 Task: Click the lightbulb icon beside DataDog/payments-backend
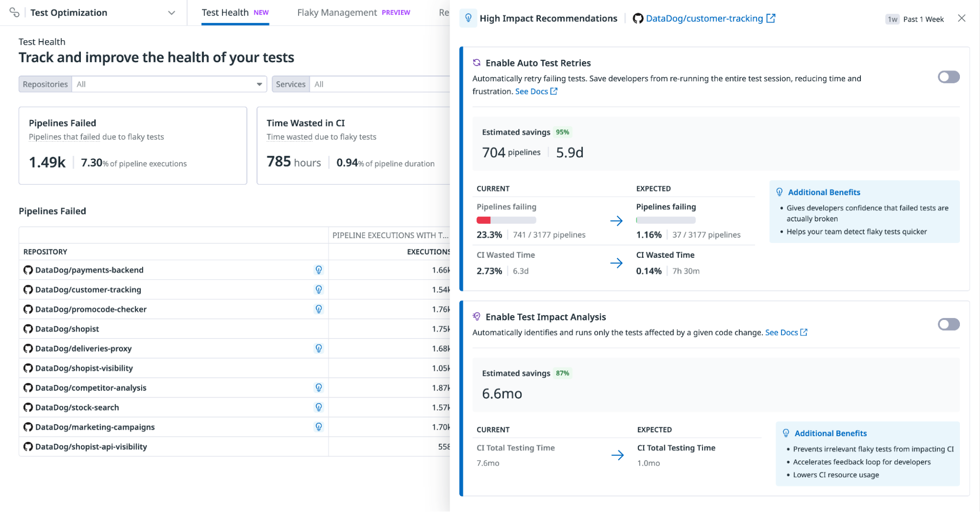319,269
